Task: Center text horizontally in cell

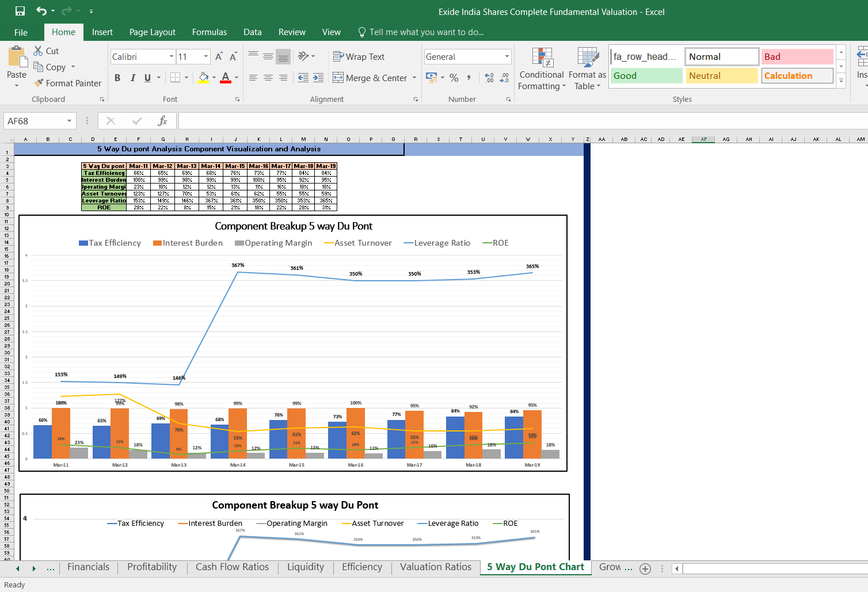Action: pyautogui.click(x=268, y=77)
